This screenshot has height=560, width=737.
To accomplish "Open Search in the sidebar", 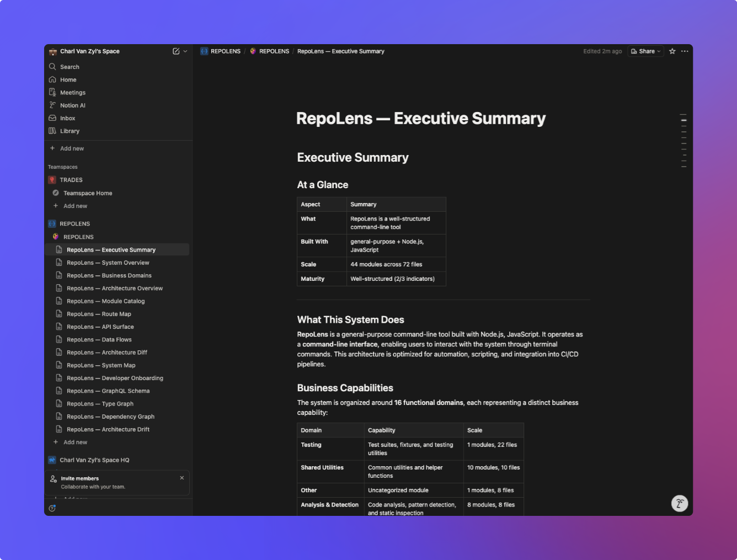I will 118,67.
